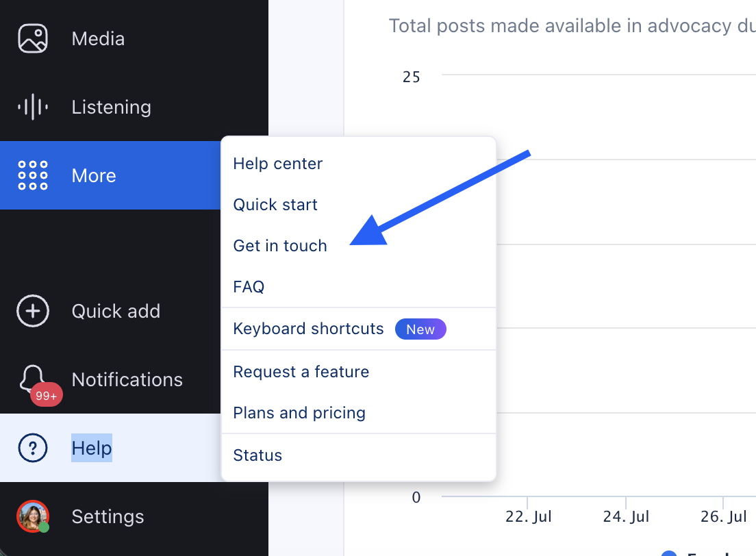The height and width of the screenshot is (556, 756).
Task: Click the More grid-dots icon
Action: pos(33,175)
